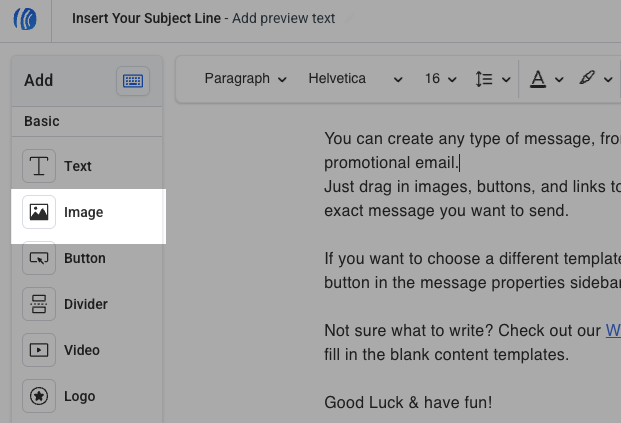Screen dimensions: 621x423
Task: Click the 'Good Luck & have fun!' line
Action: [408, 403]
